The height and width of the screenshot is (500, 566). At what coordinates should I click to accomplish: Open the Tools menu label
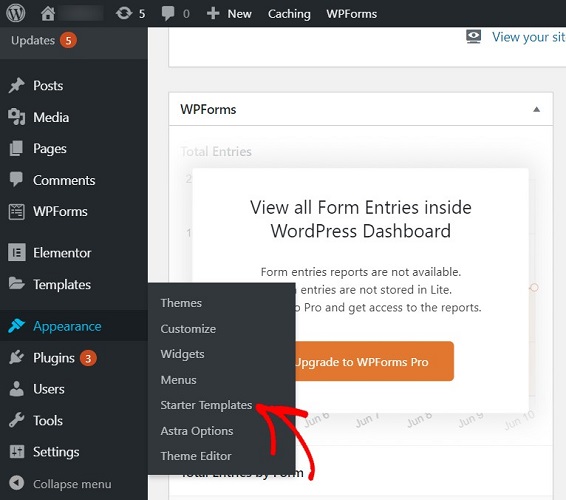click(x=48, y=421)
